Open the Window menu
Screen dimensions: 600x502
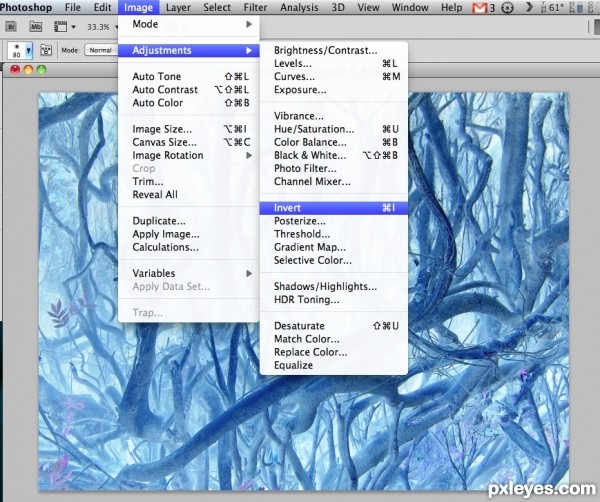point(410,7)
